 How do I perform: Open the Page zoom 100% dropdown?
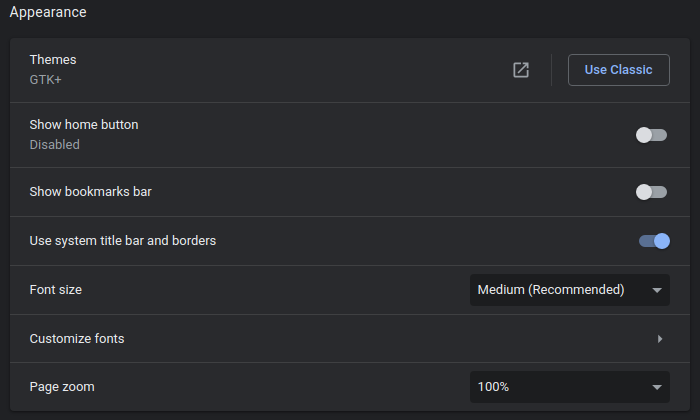[x=570, y=387]
